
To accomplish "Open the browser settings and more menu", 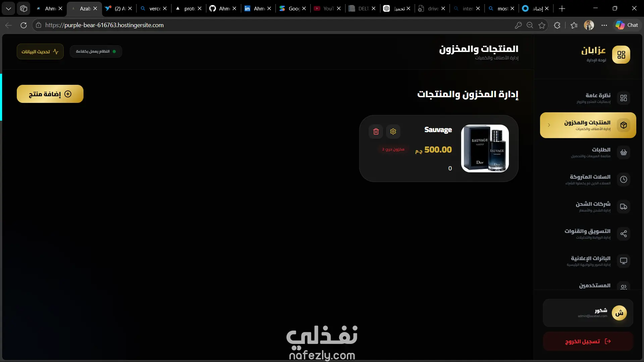I will 604,25.
